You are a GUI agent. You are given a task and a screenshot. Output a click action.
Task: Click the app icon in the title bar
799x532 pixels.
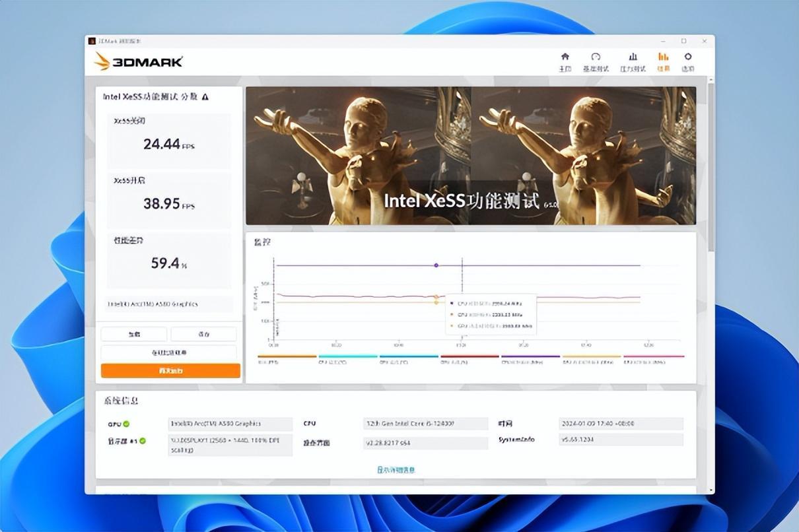tap(92, 41)
